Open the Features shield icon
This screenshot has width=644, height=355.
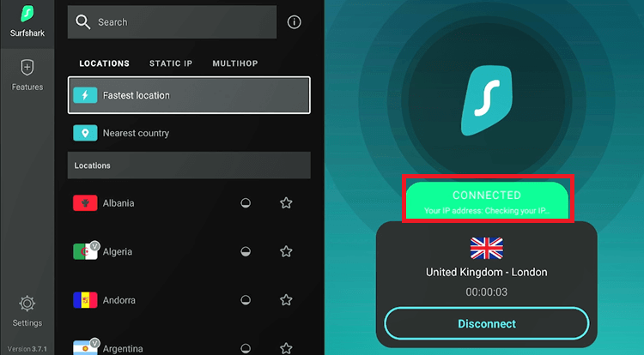pyautogui.click(x=27, y=68)
